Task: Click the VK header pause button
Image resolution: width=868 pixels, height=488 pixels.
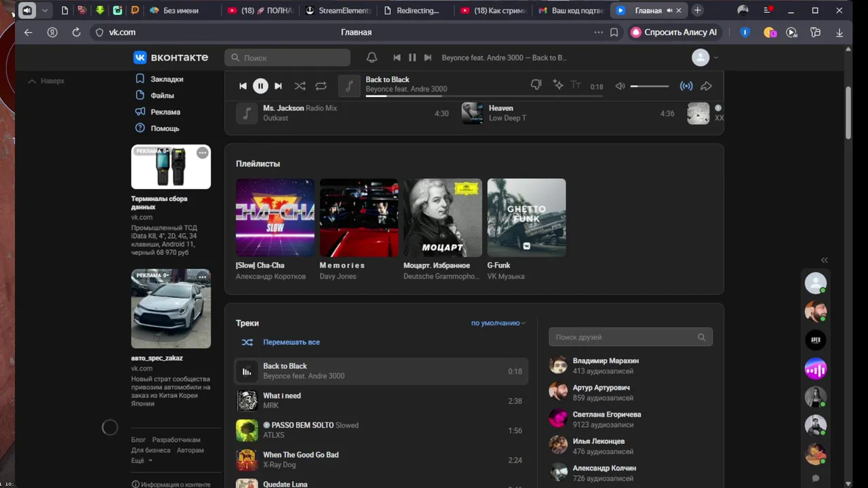Action: pyautogui.click(x=412, y=58)
